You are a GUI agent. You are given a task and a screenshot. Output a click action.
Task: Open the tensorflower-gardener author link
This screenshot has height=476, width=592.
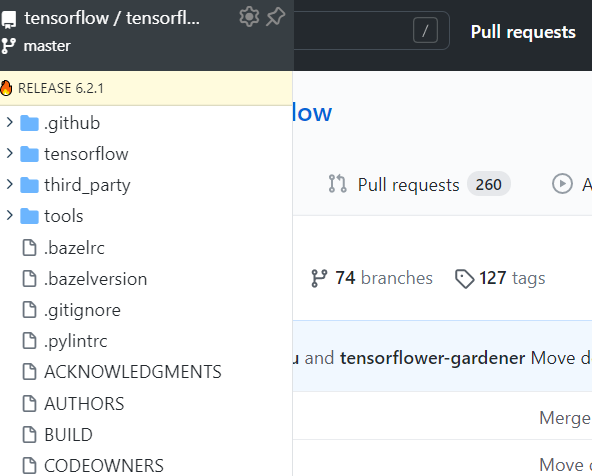click(432, 358)
